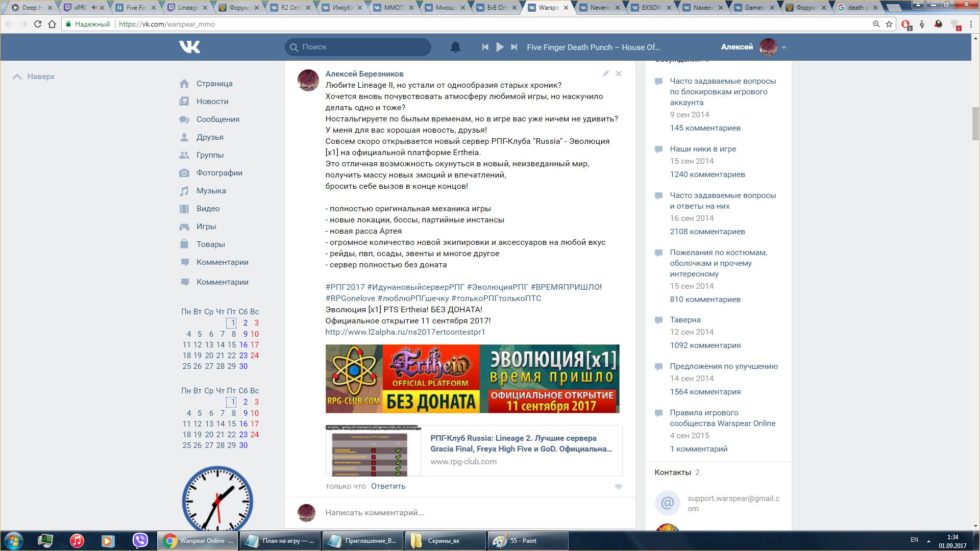
Task: Click browser home button
Action: point(52,24)
